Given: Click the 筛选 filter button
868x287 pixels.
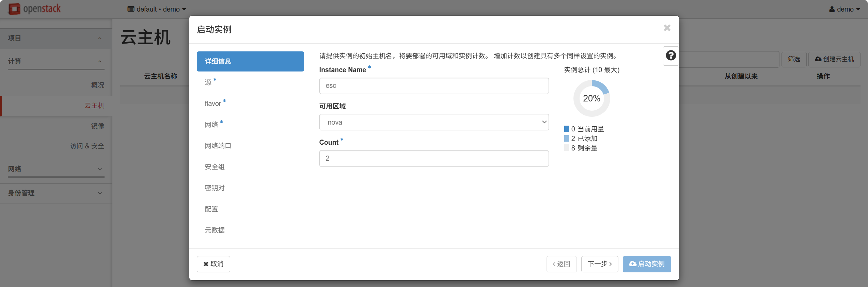Looking at the screenshot, I should [794, 60].
